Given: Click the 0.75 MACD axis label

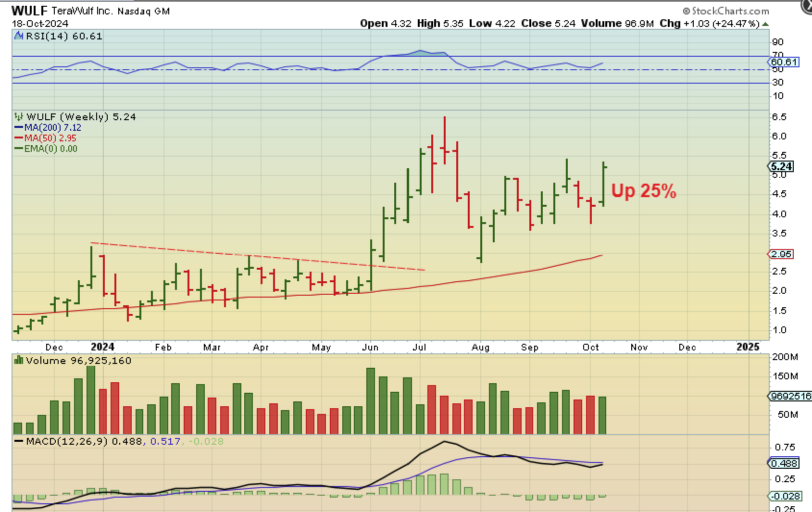Looking at the screenshot, I should pos(785,448).
